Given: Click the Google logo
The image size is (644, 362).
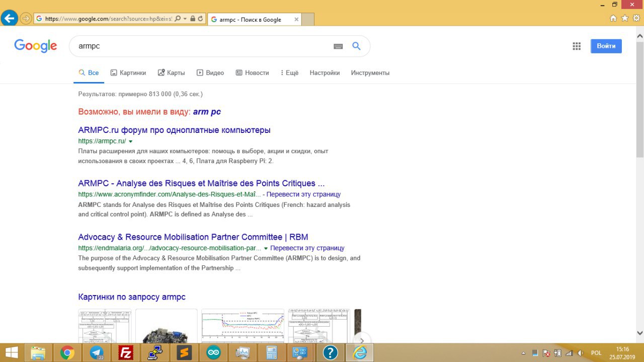Looking at the screenshot, I should 36,46.
